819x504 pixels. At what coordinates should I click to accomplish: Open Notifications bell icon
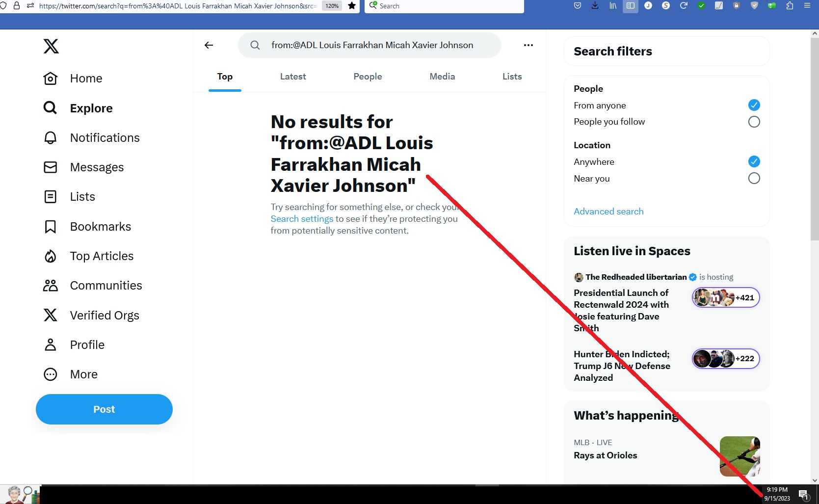(51, 138)
